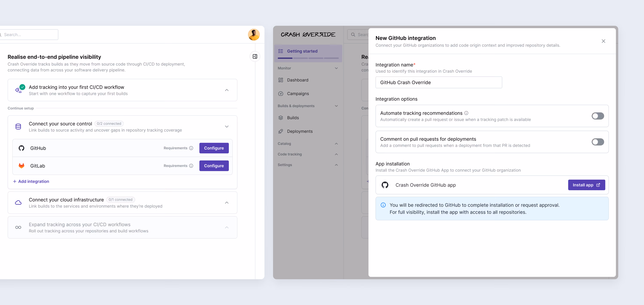The height and width of the screenshot is (305, 644).
Task: Expand the Code tracking sidebar group
Action: click(x=336, y=154)
